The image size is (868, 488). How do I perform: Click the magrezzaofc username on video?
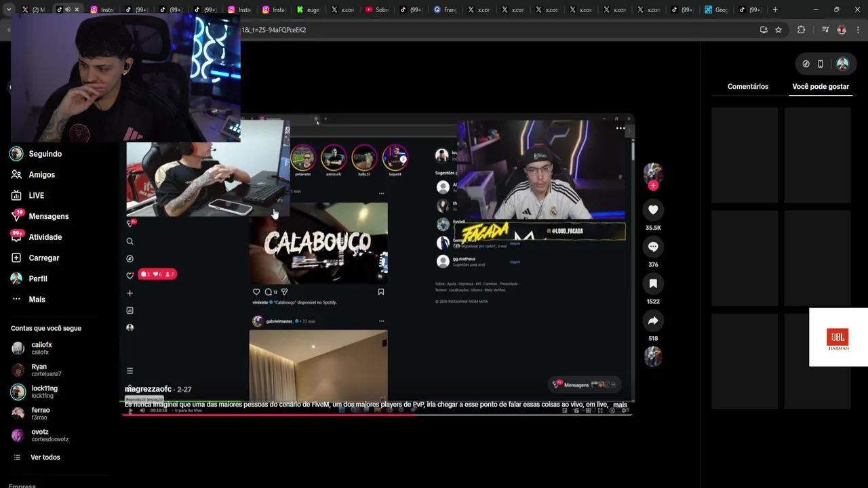click(x=148, y=389)
